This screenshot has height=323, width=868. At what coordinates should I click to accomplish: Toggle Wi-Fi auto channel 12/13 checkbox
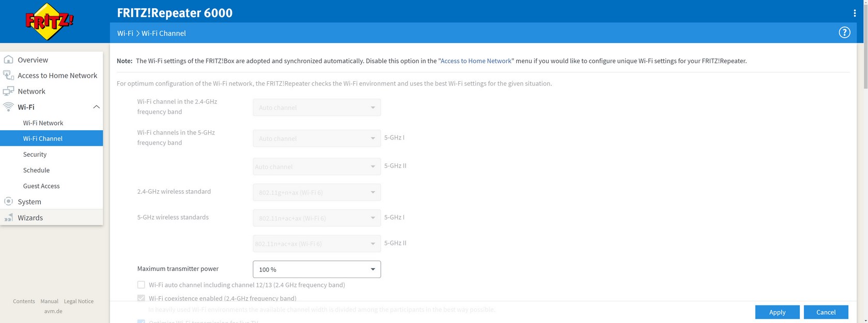(x=141, y=285)
